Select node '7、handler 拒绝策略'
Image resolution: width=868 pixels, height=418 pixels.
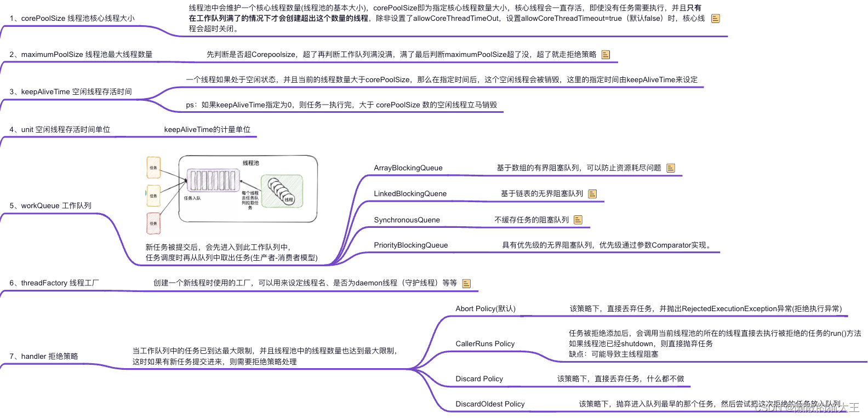click(44, 357)
